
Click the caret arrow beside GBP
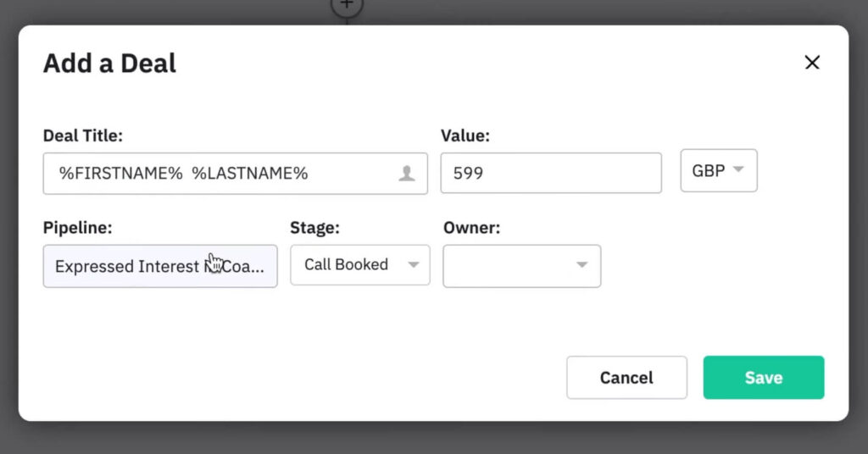(738, 169)
